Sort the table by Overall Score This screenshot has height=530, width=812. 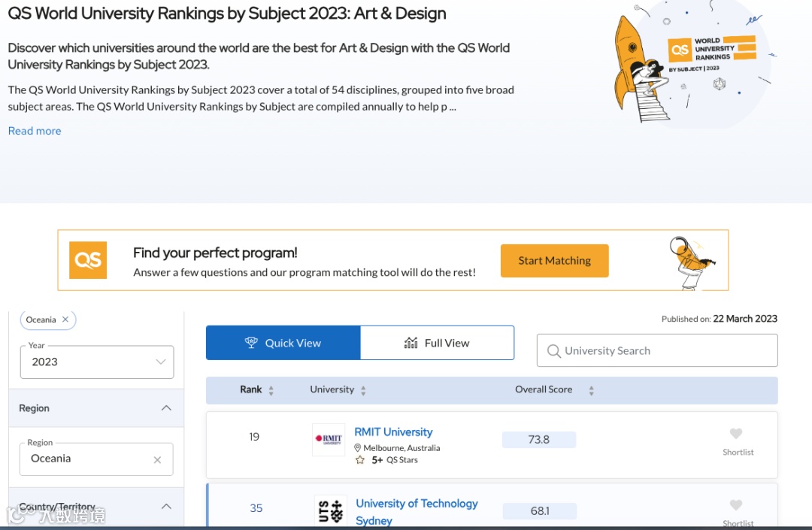coord(591,391)
